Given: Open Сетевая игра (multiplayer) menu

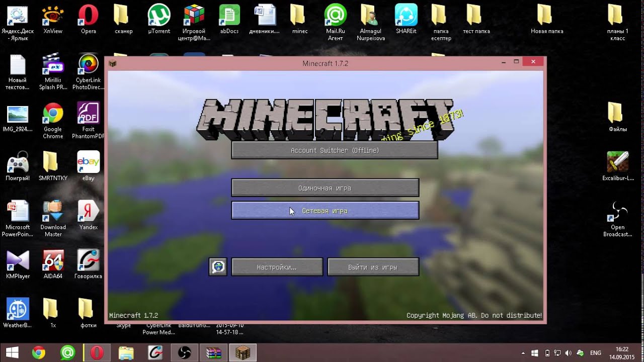Looking at the screenshot, I should [325, 210].
